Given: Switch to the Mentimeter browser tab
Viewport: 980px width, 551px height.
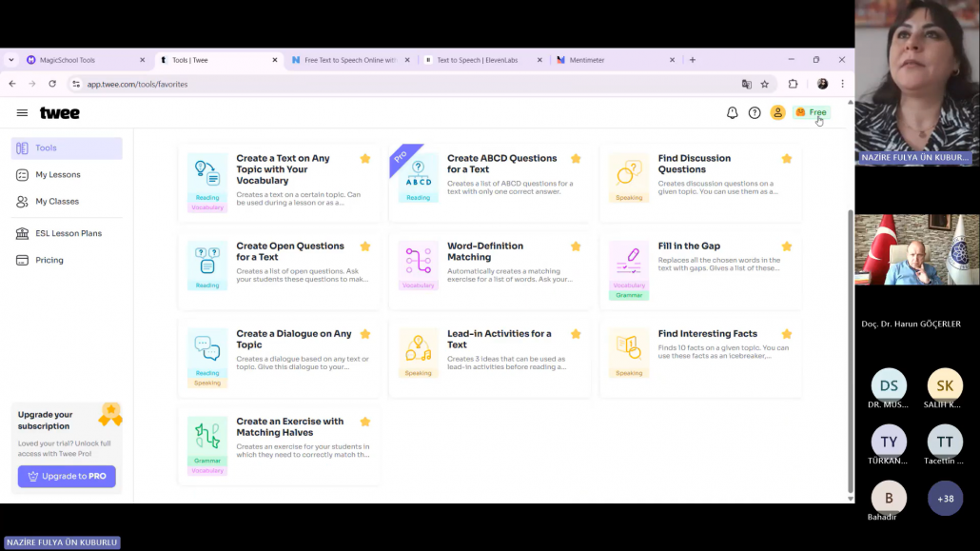Looking at the screenshot, I should (609, 60).
